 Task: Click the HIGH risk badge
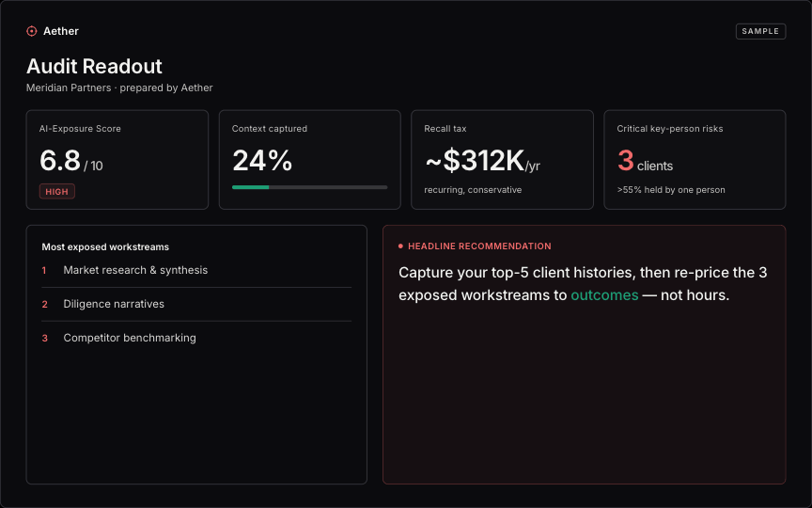(57, 191)
